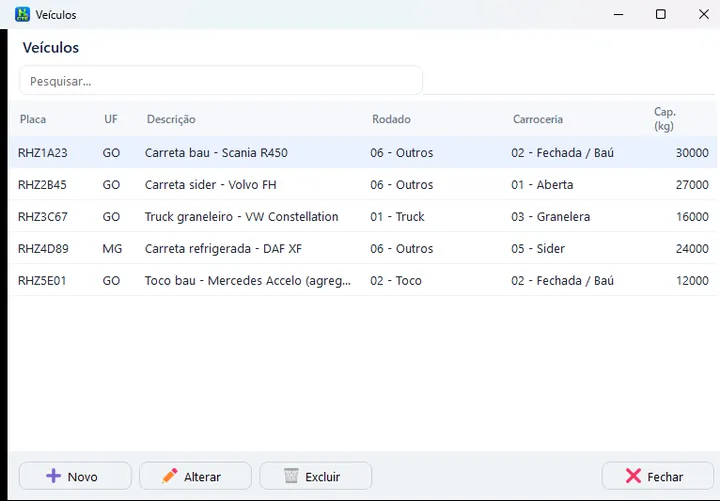The image size is (720, 501).
Task: Select plate RHZ2B45 cell
Action: (42, 185)
